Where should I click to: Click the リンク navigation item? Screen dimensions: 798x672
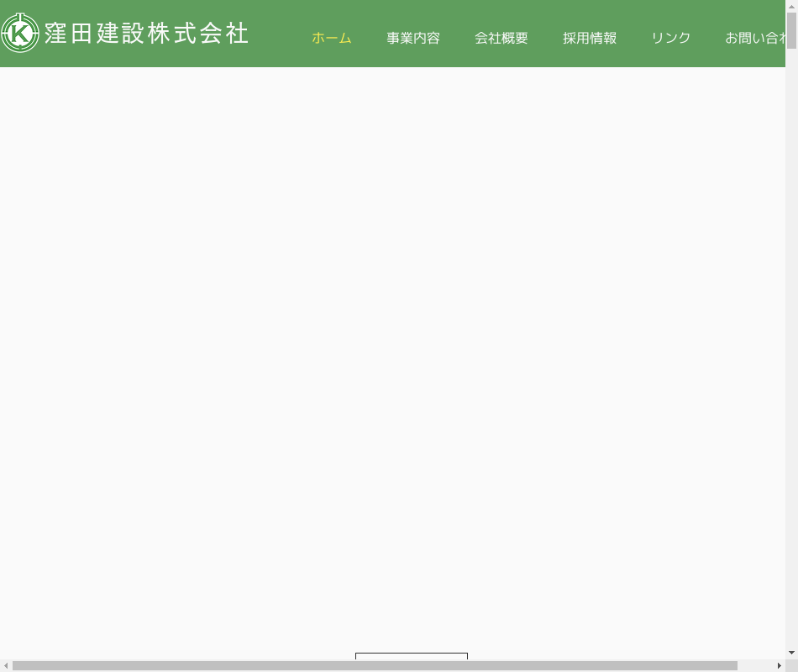(x=670, y=39)
